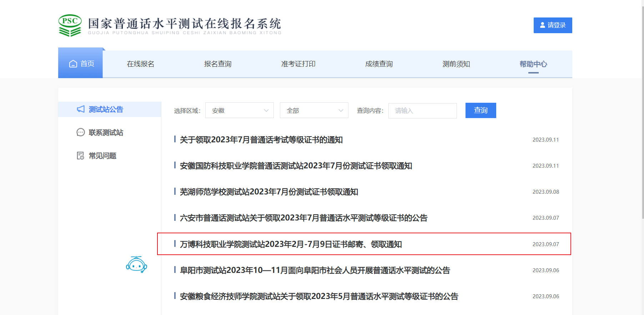This screenshot has width=644, height=315.
Task: Click the document icon beside 常见问题
Action: pos(81,156)
